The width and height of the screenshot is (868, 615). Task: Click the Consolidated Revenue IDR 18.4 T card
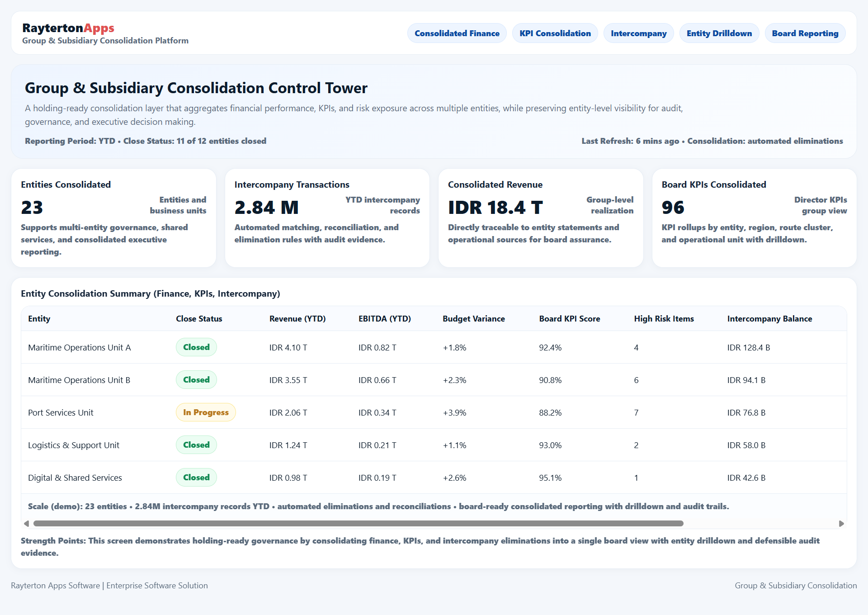[x=541, y=218]
